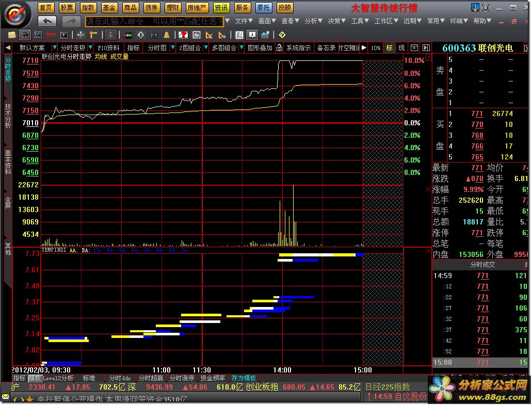Open the 房地产 top tab
The height and width of the screenshot is (405, 532).
[197, 7]
